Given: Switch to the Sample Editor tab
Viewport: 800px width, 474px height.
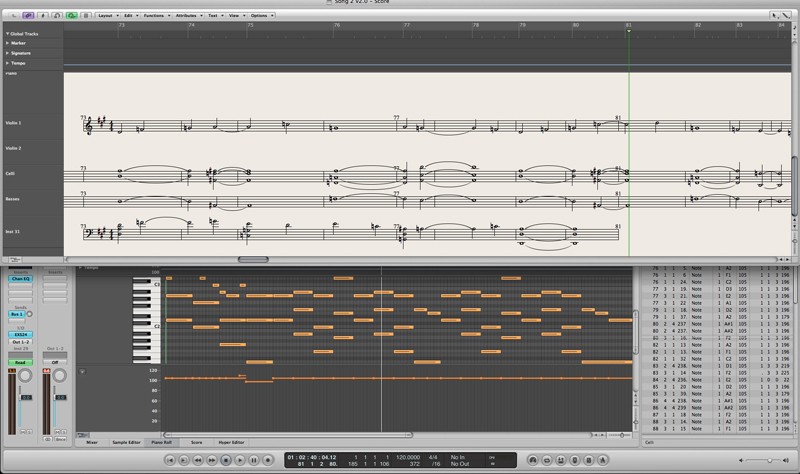Looking at the screenshot, I should 126,442.
